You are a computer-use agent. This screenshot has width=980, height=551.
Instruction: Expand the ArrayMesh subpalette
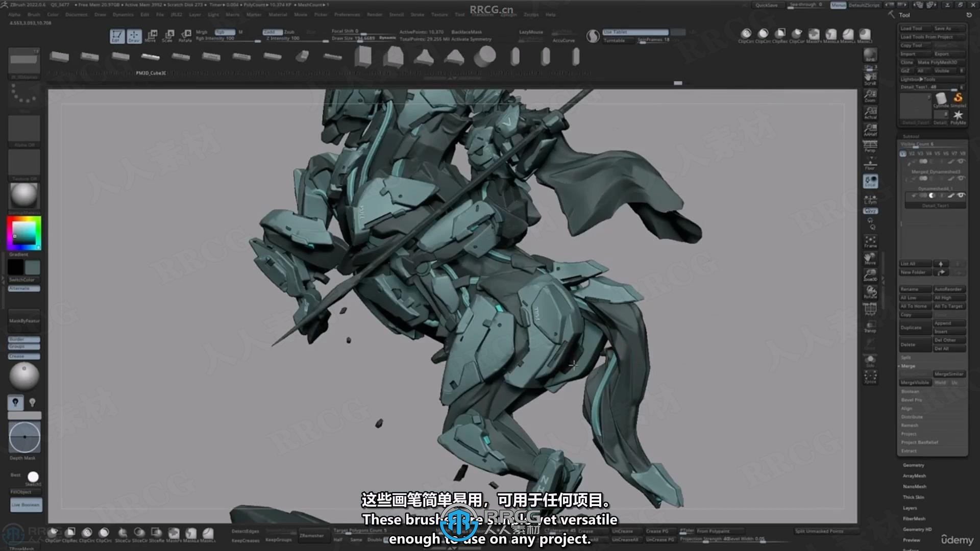point(914,475)
